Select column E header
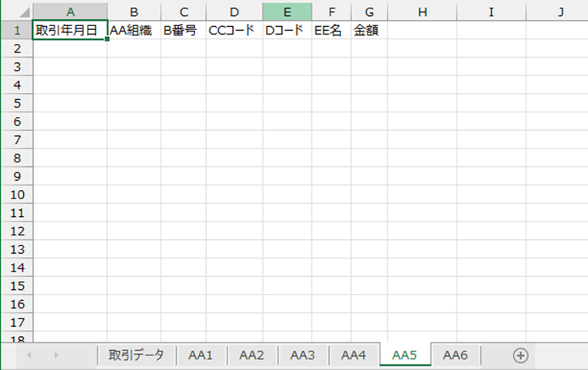Viewport: 588px width, 370px height. tap(287, 12)
